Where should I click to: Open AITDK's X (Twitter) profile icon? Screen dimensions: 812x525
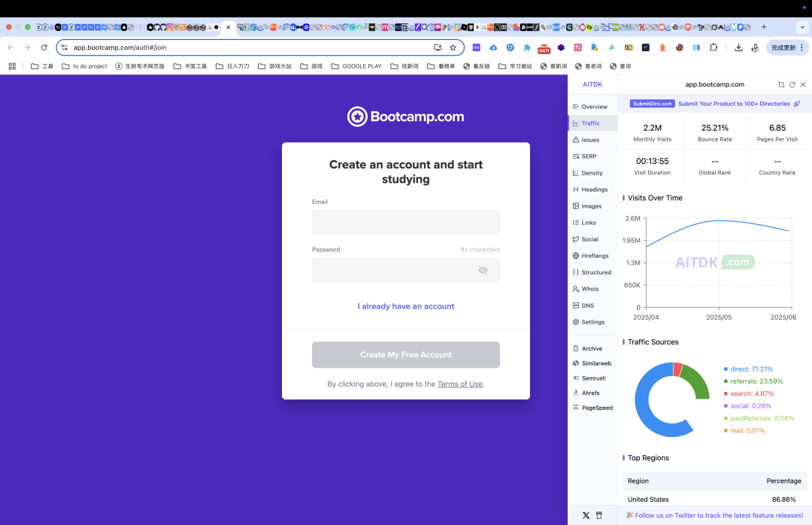click(586, 515)
